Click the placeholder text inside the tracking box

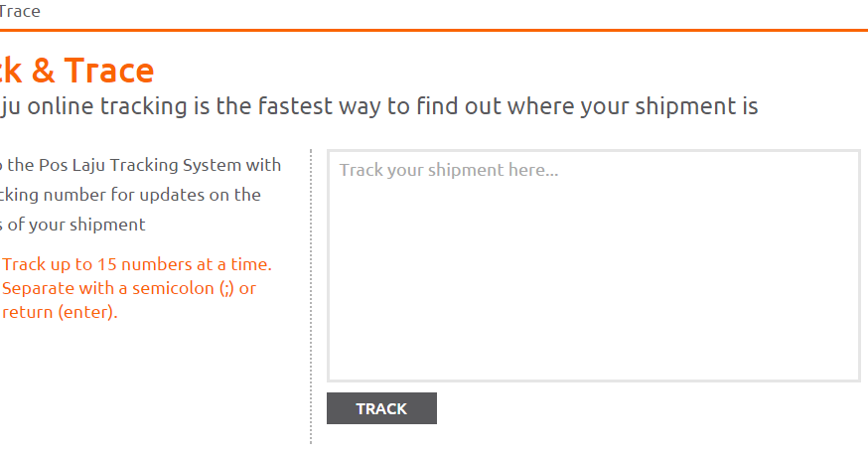click(x=449, y=170)
